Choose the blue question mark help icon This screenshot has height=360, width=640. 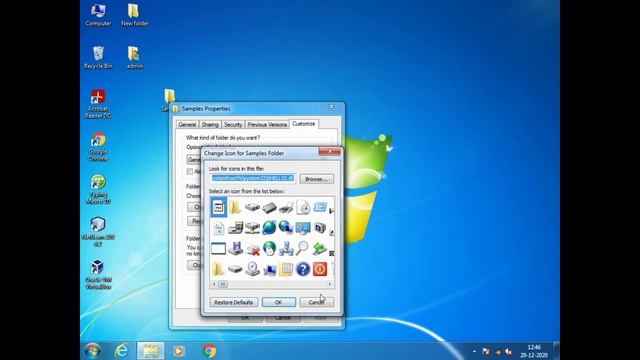303,269
